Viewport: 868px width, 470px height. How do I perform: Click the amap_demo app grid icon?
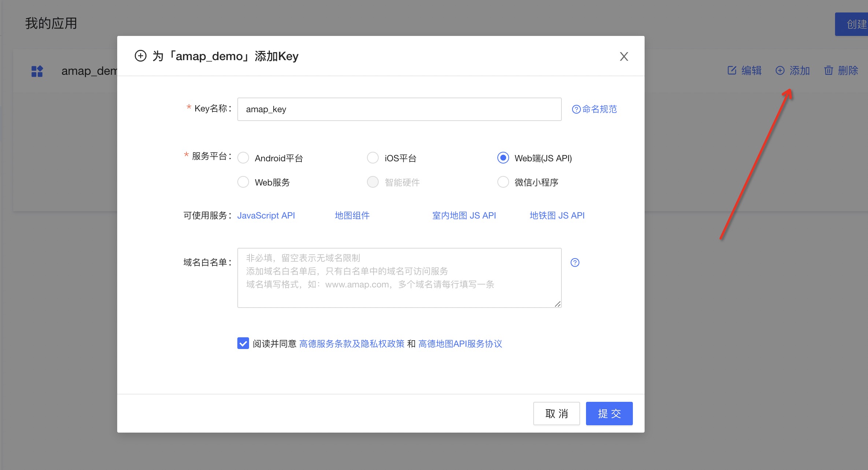[x=37, y=71]
